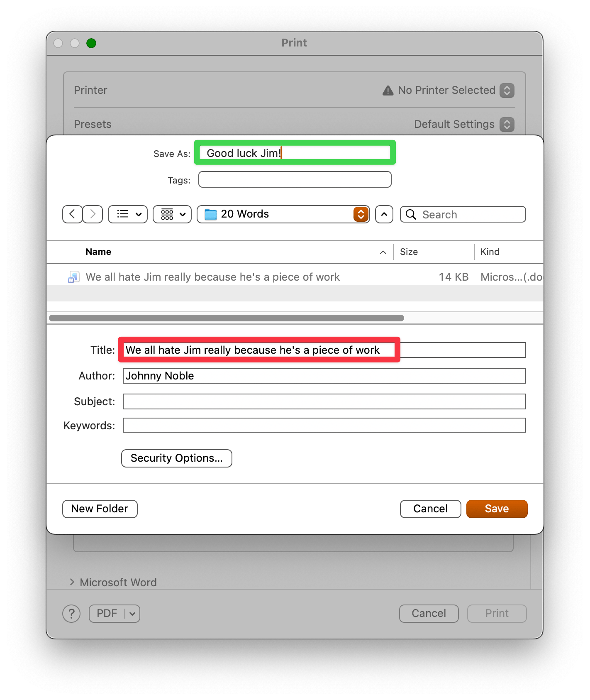Viewport: 590px width, 700px height.
Task: Open the Printer selection popup in Print window
Action: tap(507, 91)
